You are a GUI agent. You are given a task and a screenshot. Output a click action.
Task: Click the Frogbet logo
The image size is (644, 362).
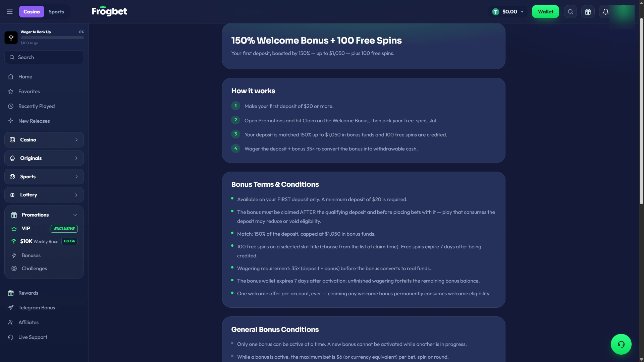click(109, 11)
